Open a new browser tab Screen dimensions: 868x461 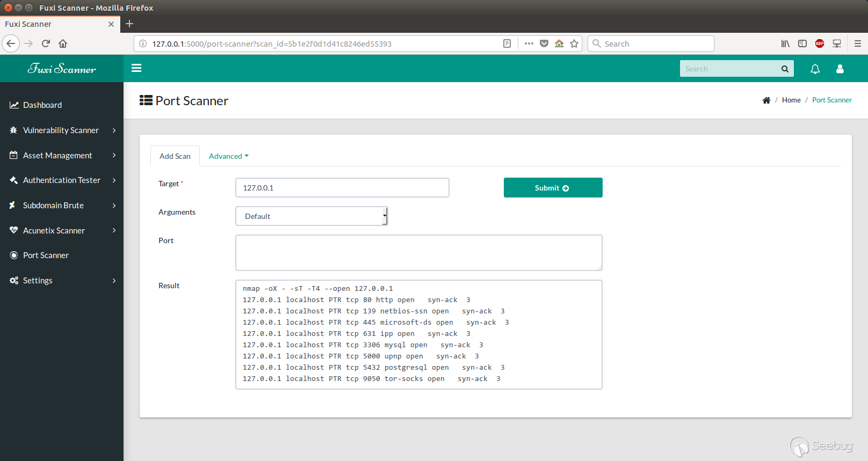pos(129,24)
